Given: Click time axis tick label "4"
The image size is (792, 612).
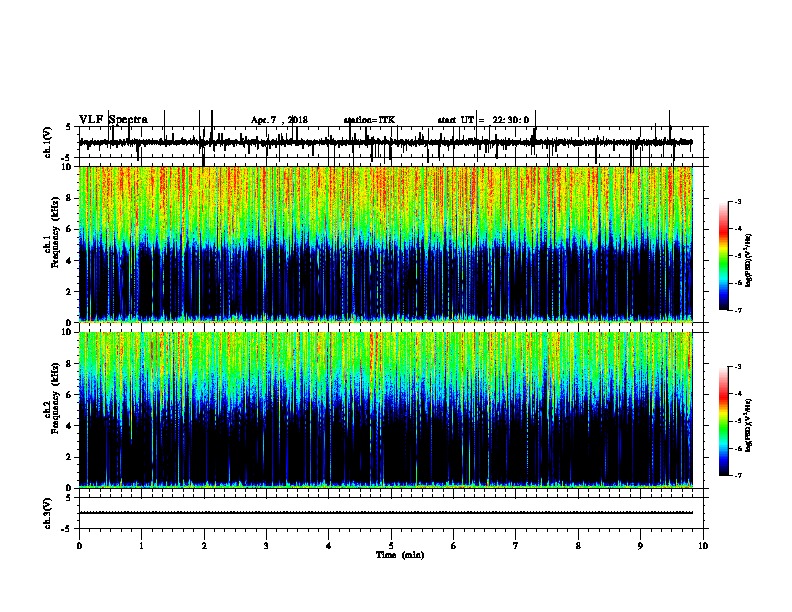Looking at the screenshot, I should (x=329, y=546).
